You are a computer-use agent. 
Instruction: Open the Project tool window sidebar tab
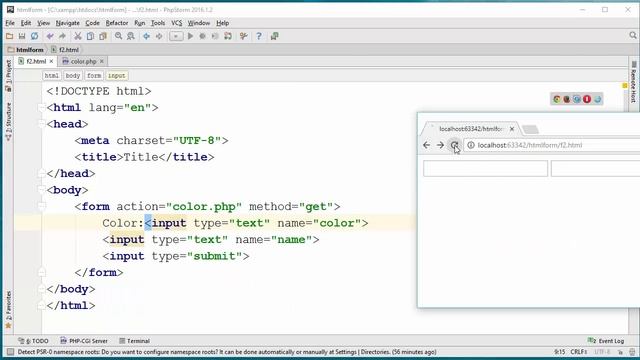pos(8,76)
